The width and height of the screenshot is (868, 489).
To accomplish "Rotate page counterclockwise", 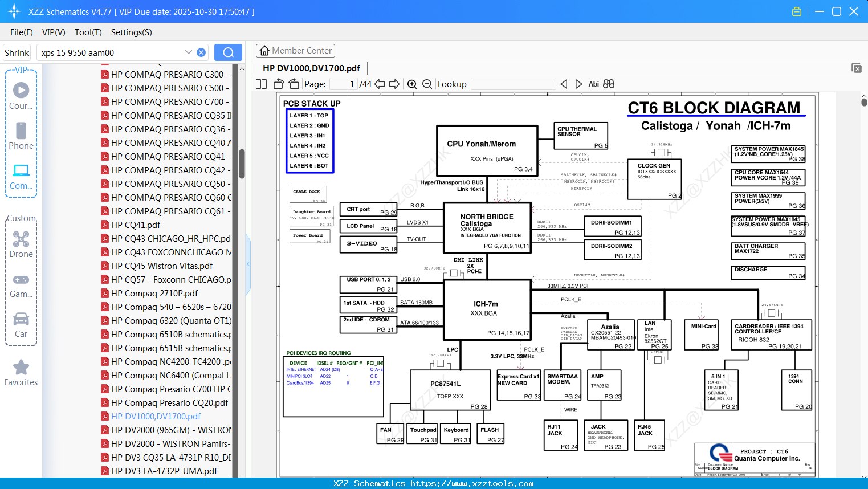I will coord(279,84).
